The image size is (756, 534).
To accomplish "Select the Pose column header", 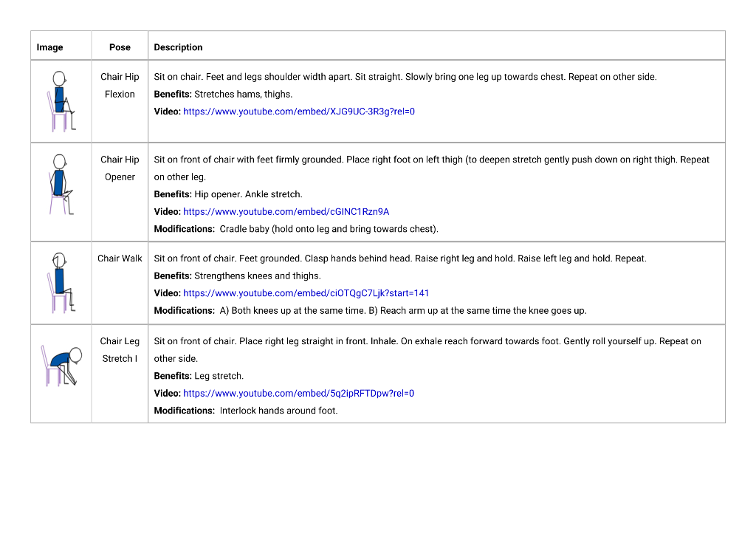I will click(120, 47).
